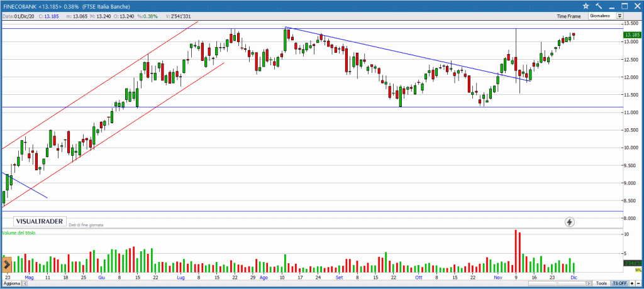Click the 'V: 2'541'331' volume value
This screenshot has width=644, height=289.
pos(179,16)
